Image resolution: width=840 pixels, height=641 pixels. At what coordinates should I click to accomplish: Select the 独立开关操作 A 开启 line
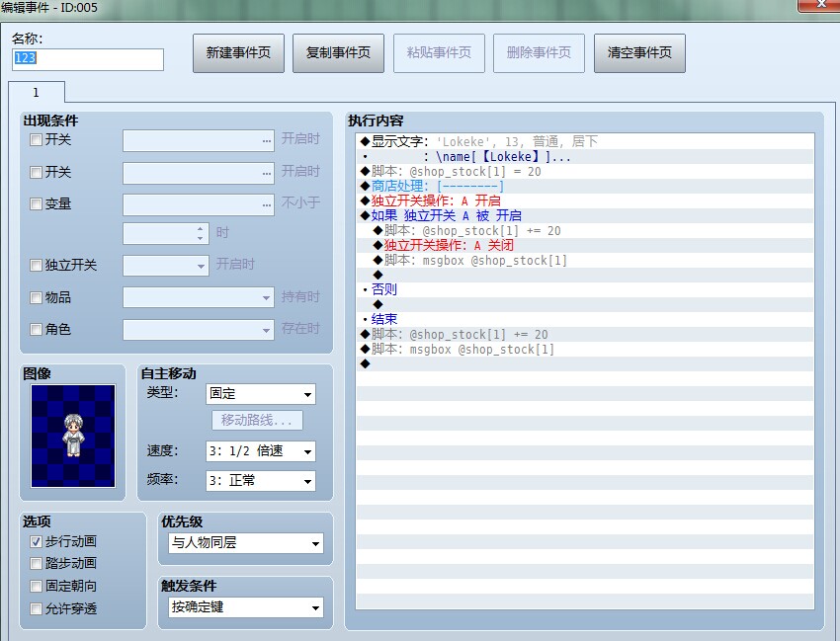pyautogui.click(x=585, y=200)
